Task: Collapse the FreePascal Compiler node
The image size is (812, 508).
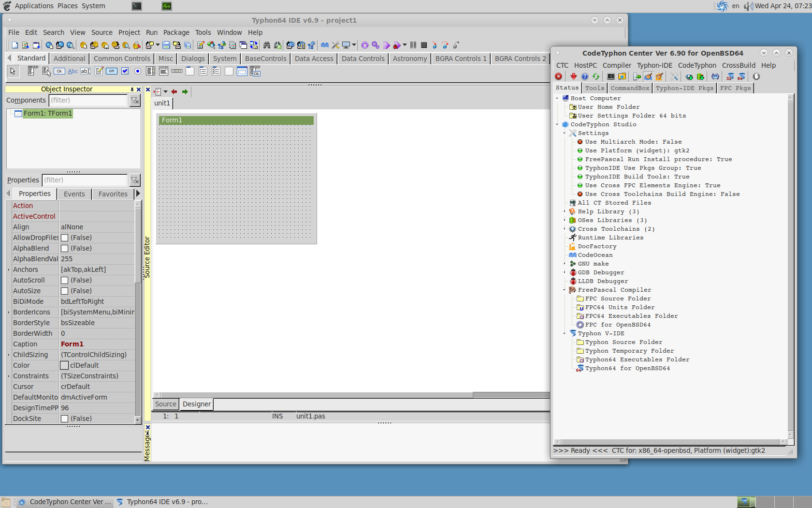Action: pos(565,290)
